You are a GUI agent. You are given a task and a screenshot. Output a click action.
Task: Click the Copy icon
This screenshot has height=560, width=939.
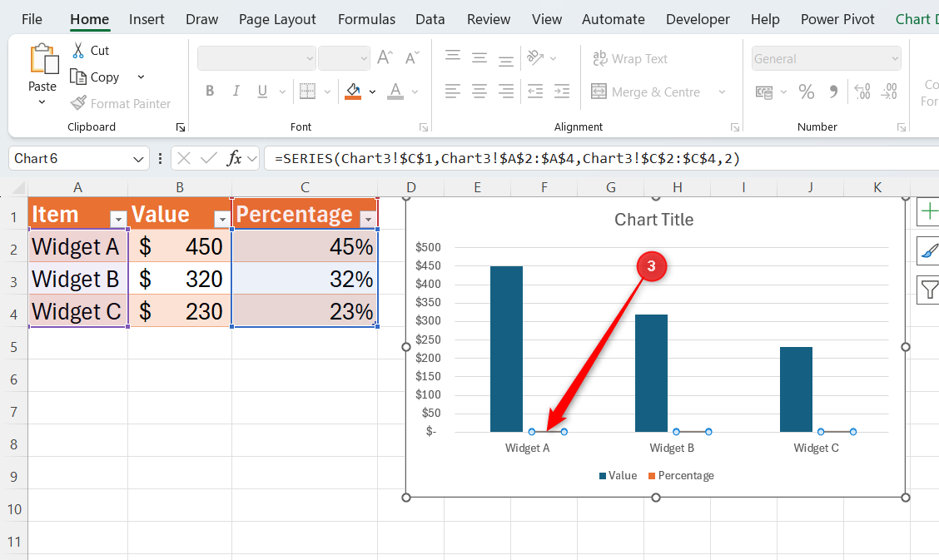point(78,77)
